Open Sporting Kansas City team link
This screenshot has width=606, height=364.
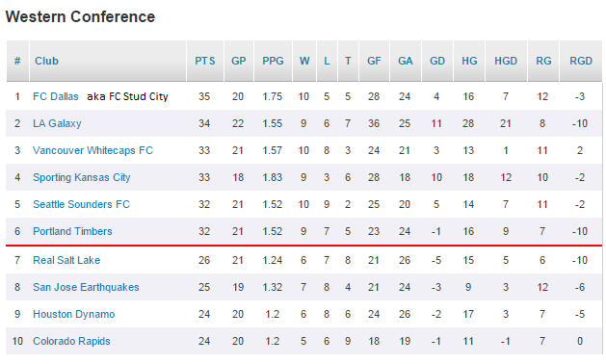click(x=82, y=177)
